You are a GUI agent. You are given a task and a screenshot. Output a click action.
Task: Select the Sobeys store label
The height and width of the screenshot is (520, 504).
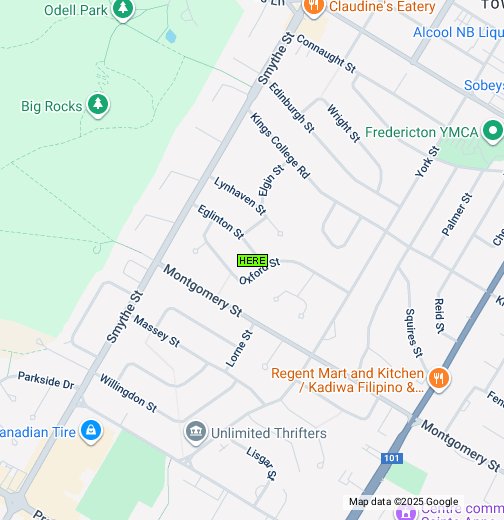[x=484, y=85]
